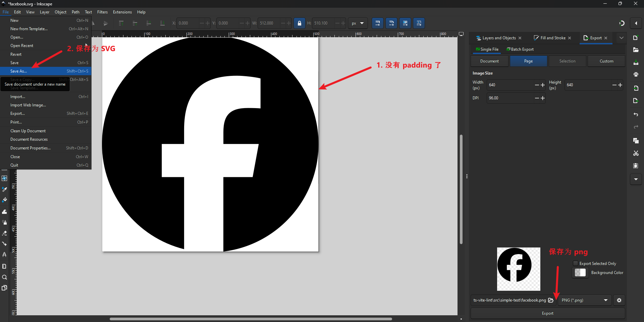The width and height of the screenshot is (644, 322).
Task: Click the Undo arrow icon
Action: [x=636, y=114]
